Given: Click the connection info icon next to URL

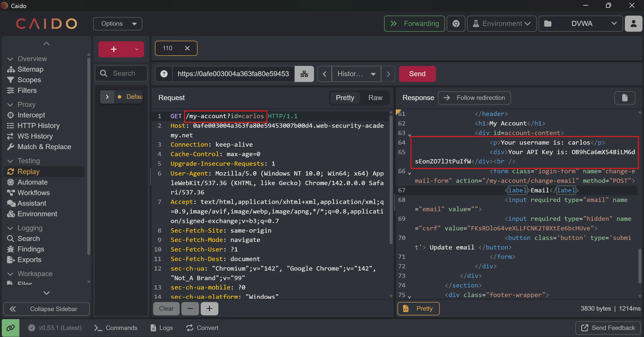Looking at the screenshot, I should click(304, 74).
